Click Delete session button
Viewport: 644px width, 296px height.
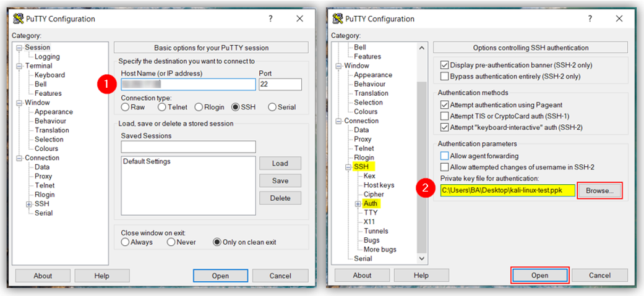(x=280, y=198)
